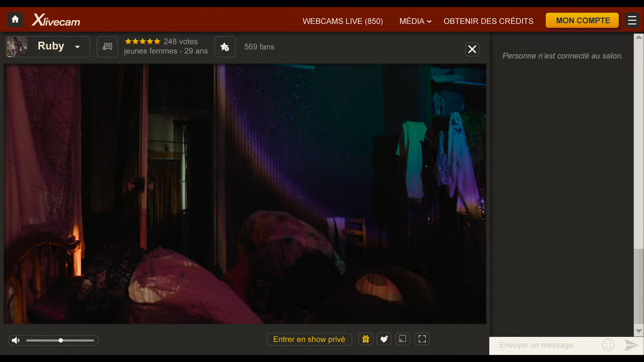
Task: Click the MON COMPTE button
Action: point(582,20)
